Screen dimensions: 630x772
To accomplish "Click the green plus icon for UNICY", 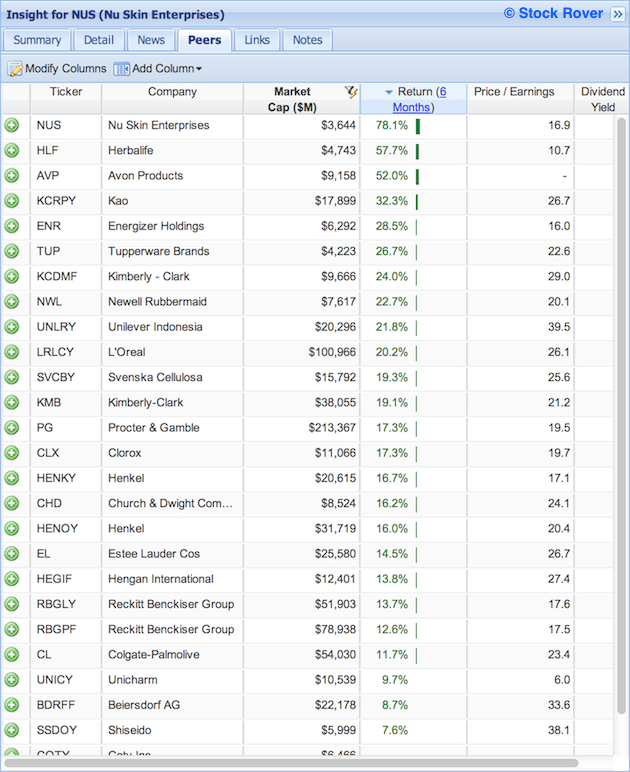I will [x=11, y=679].
